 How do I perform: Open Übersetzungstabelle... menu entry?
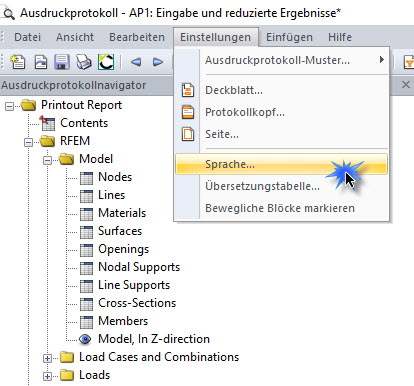click(281, 186)
